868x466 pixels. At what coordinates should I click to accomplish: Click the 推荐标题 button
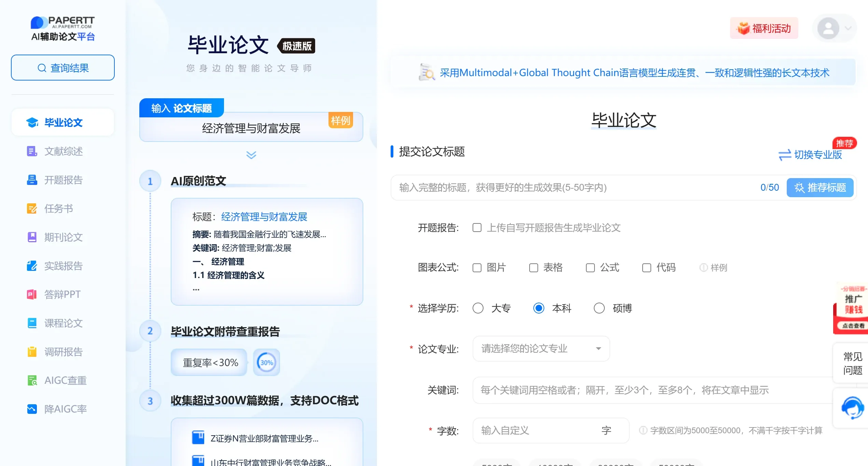pos(820,188)
